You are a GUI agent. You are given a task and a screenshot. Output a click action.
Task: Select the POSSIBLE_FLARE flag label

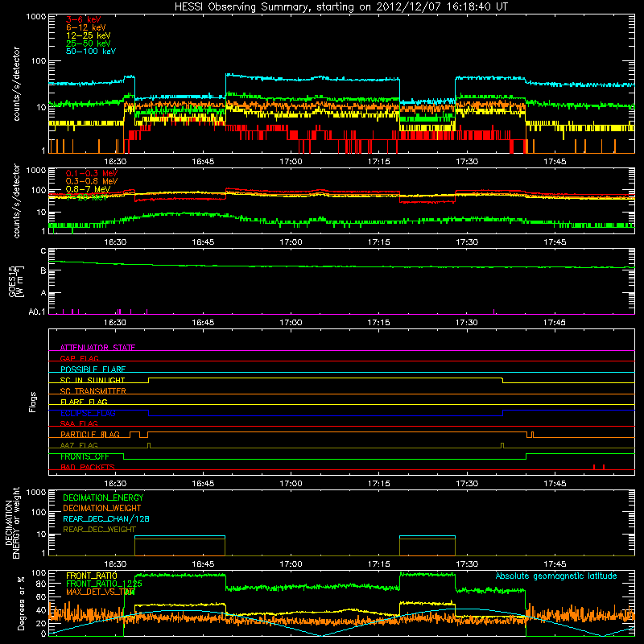pos(93,369)
